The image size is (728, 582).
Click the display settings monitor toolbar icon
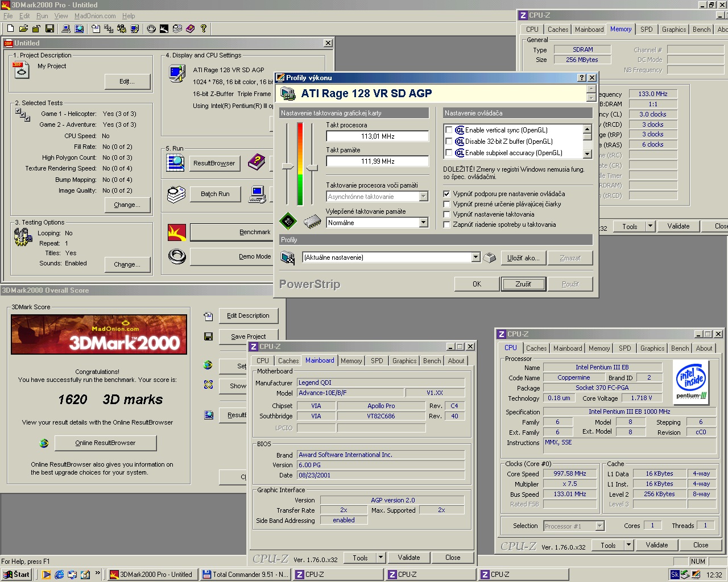[x=135, y=28]
